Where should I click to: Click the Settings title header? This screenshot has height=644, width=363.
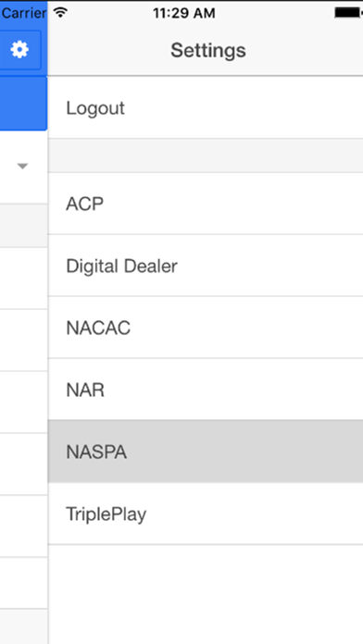click(208, 50)
